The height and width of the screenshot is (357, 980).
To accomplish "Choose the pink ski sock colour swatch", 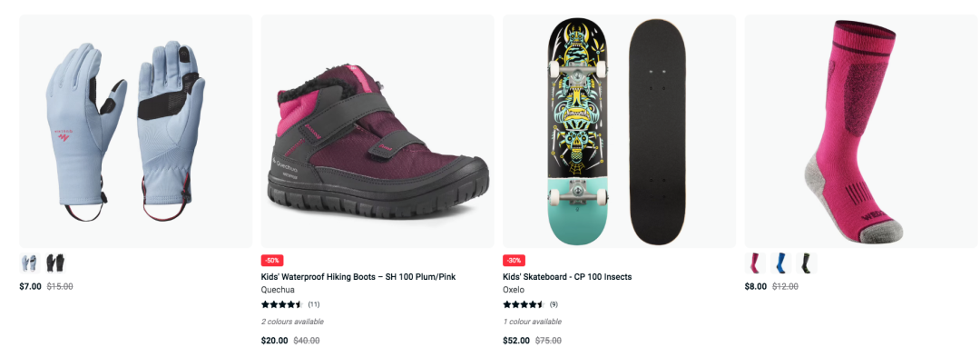I will click(755, 263).
